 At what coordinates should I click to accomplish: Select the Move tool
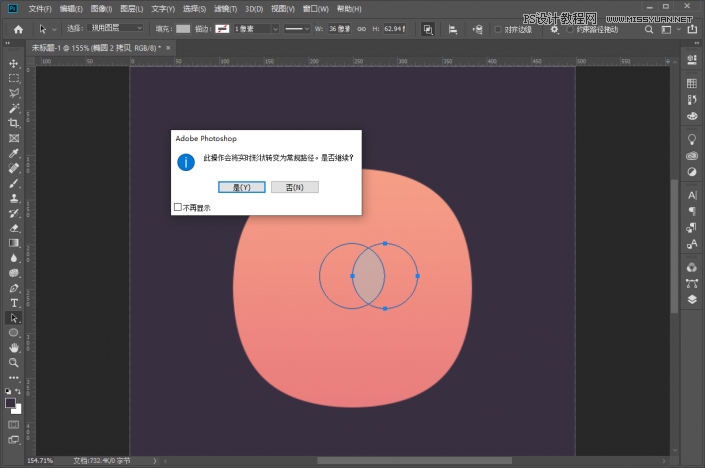click(14, 63)
